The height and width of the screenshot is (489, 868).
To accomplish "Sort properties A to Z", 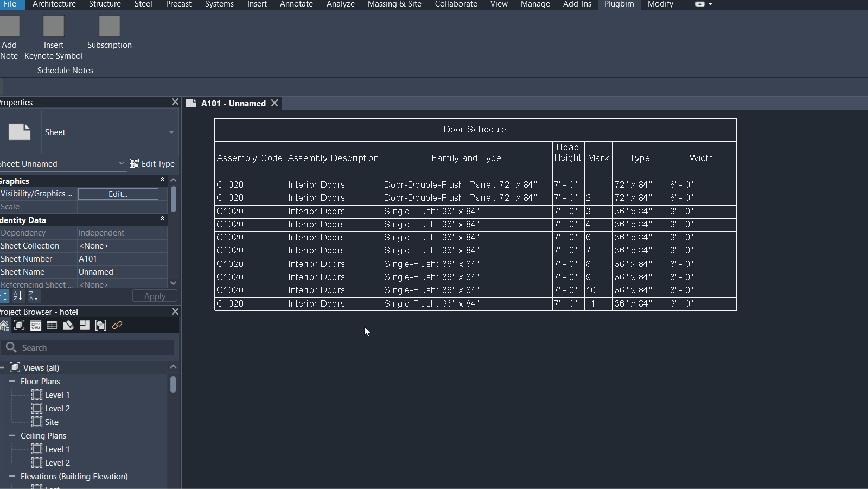I will [18, 296].
